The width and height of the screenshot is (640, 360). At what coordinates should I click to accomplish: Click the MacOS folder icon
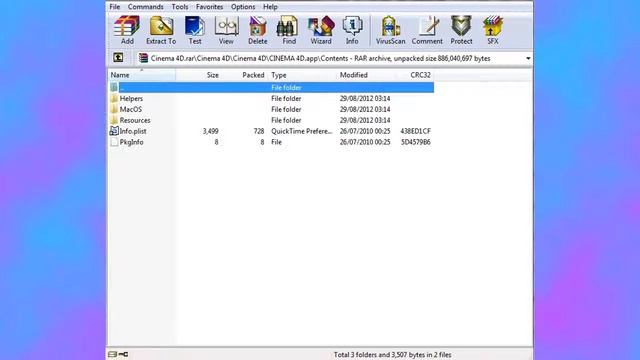click(x=114, y=109)
